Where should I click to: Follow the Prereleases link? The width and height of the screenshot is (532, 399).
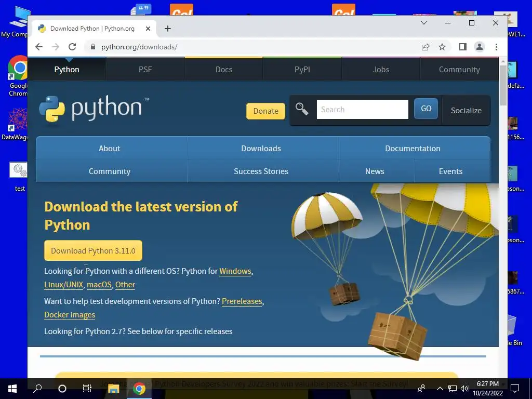point(242,301)
